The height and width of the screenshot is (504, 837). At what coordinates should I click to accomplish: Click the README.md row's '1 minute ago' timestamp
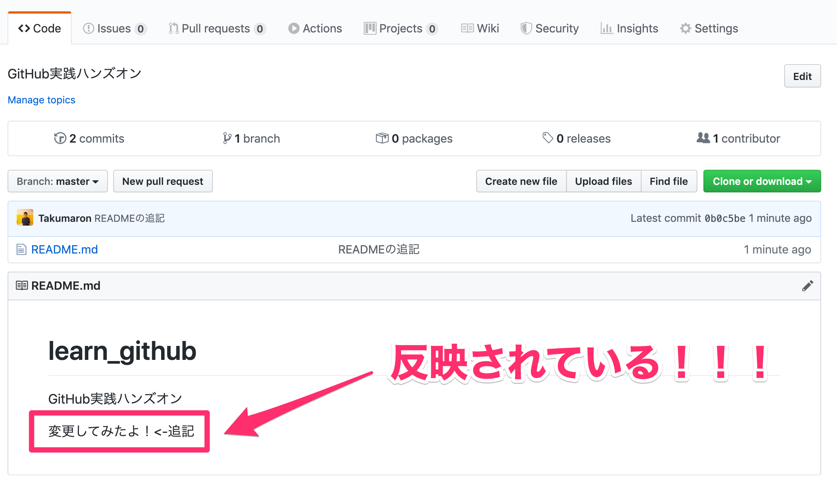(777, 249)
